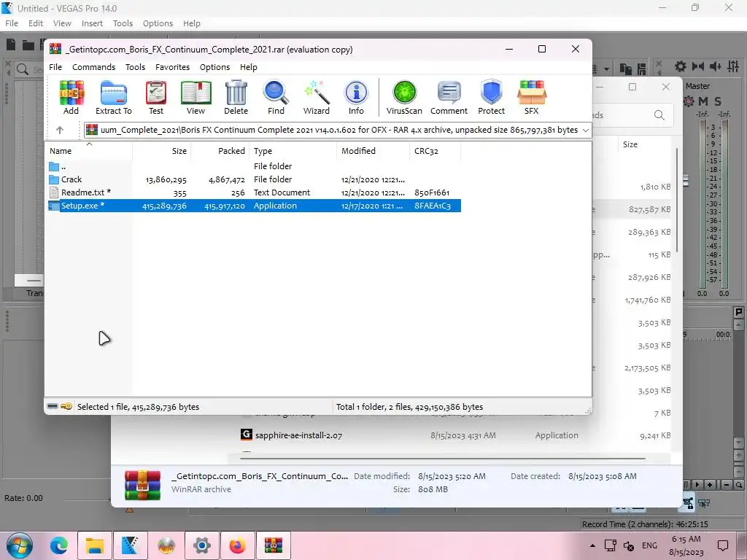Select the parent folder ".." entry

point(254,166)
